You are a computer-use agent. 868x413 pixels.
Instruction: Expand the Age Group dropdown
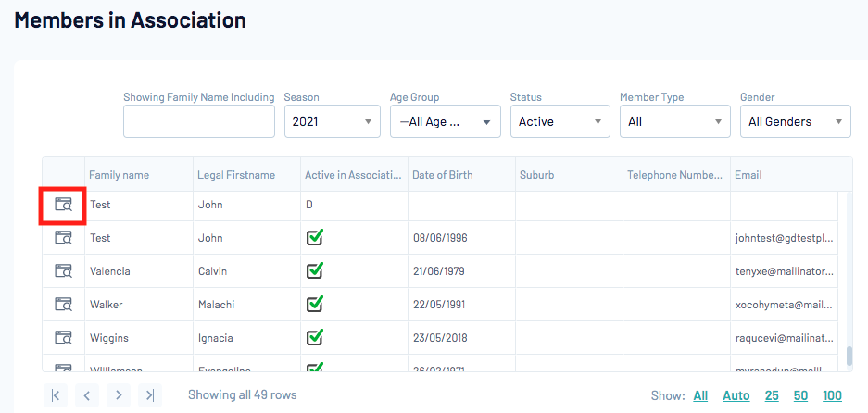445,121
